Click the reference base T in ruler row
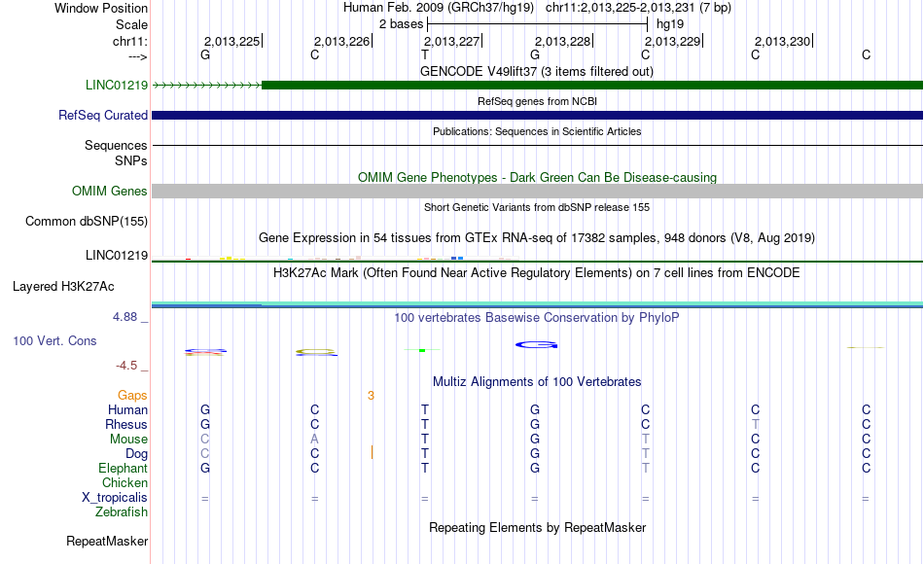 click(x=425, y=54)
